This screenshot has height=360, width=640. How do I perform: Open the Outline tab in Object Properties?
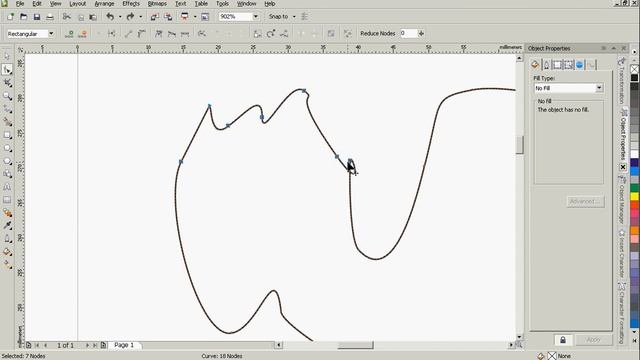[x=547, y=64]
